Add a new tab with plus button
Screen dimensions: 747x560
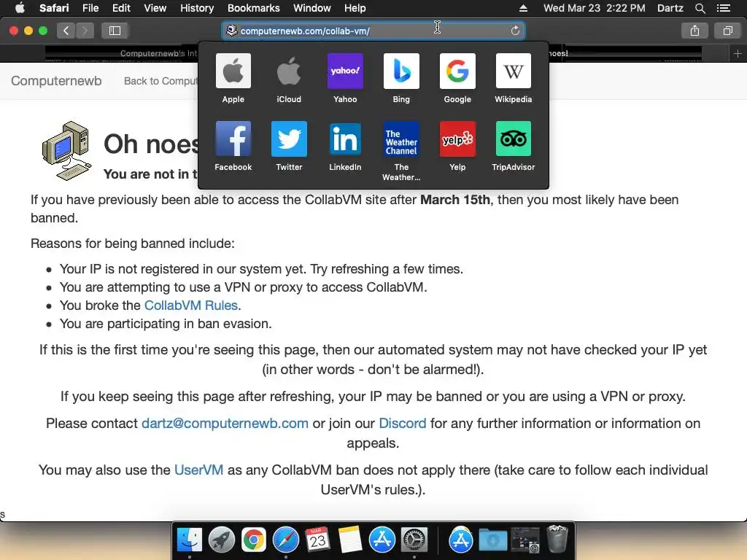(x=738, y=54)
